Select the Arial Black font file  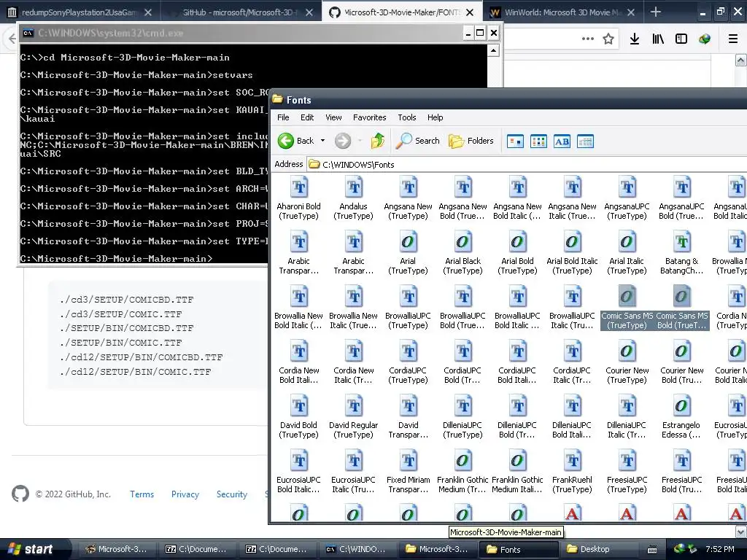point(462,253)
